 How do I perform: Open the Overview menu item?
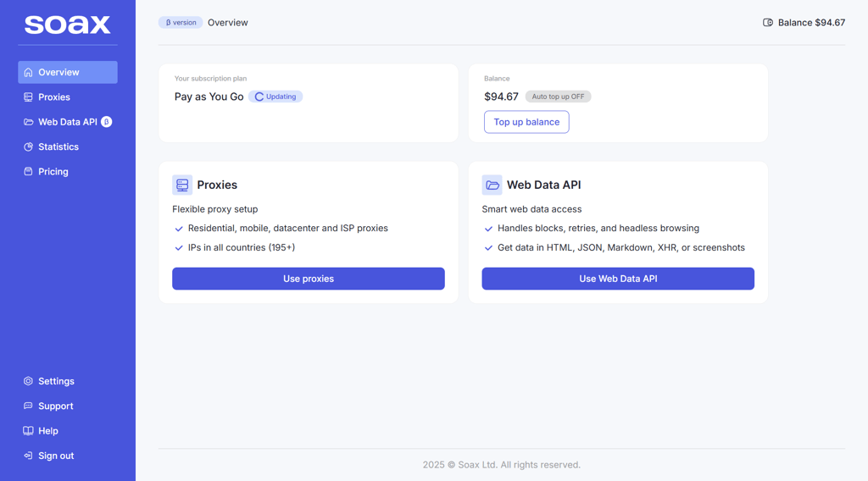[x=68, y=73]
